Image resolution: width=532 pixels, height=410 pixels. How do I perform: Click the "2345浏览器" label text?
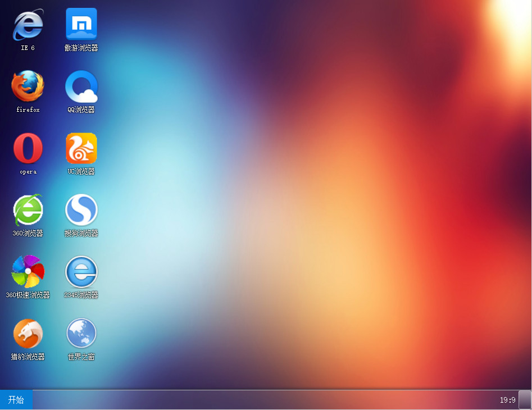(x=81, y=295)
